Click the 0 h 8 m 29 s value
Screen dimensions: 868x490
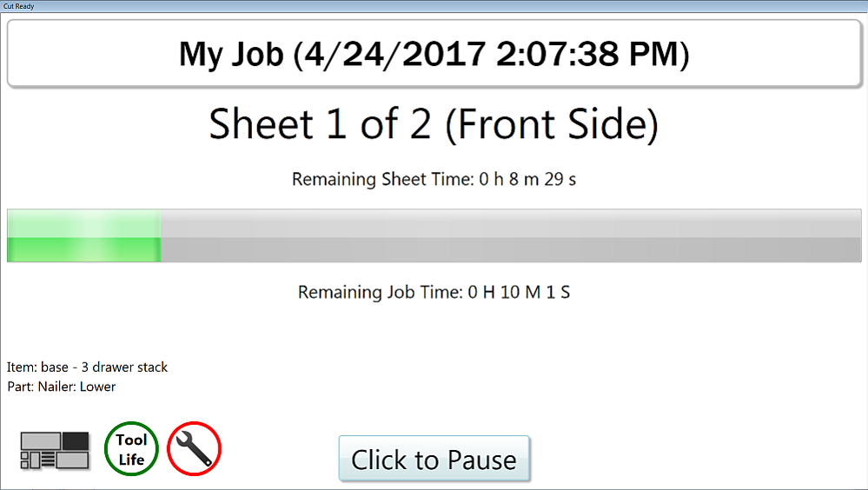(528, 180)
